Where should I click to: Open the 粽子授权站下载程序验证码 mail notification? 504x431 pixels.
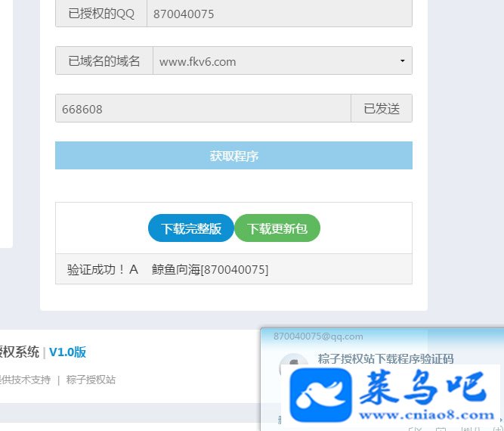[385, 358]
